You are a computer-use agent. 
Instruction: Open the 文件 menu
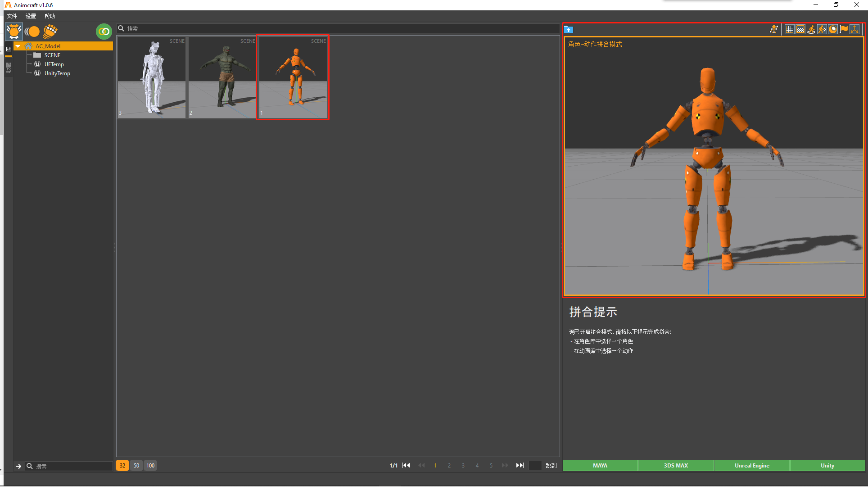click(x=12, y=16)
